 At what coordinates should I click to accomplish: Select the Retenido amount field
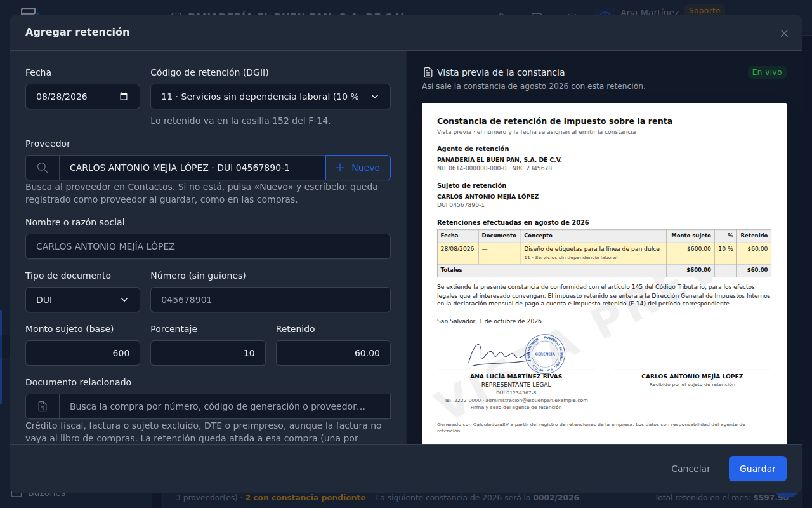coord(333,353)
